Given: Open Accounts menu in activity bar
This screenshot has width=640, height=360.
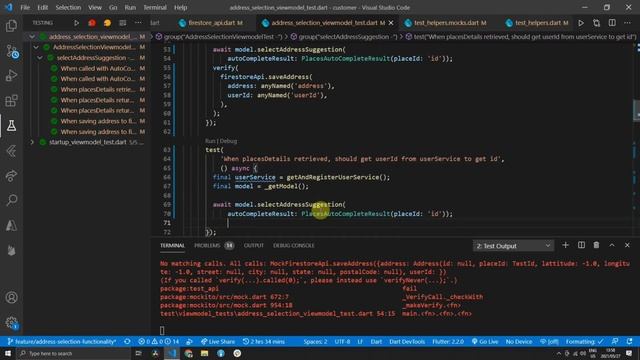Looking at the screenshot, I should (x=11, y=298).
